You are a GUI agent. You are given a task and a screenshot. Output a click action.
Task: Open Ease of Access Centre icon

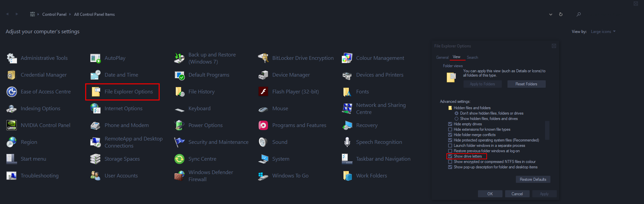coord(12,92)
